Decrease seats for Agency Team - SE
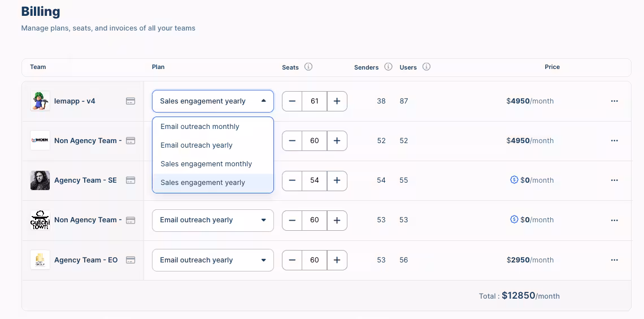 tap(292, 180)
